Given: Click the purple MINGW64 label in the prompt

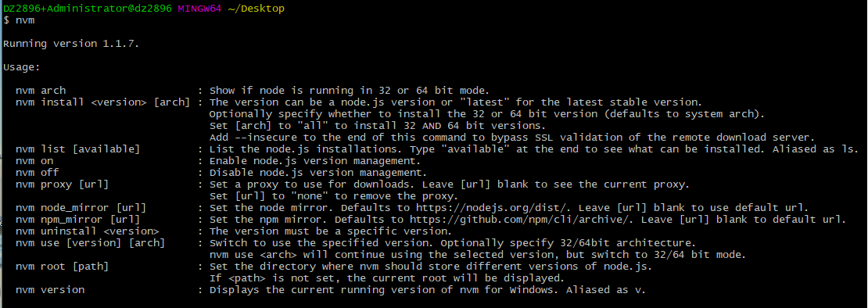Looking at the screenshot, I should [x=200, y=9].
